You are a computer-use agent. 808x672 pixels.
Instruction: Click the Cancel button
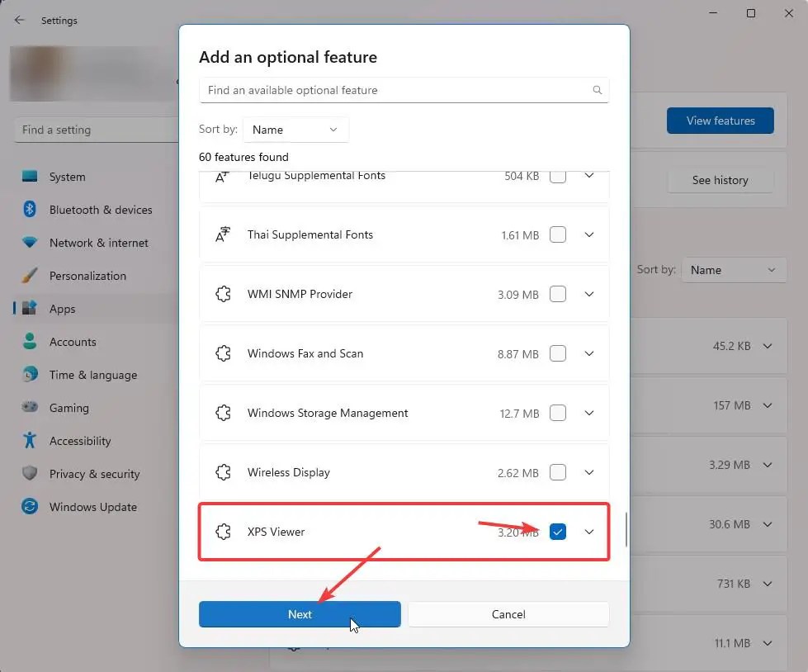point(508,614)
